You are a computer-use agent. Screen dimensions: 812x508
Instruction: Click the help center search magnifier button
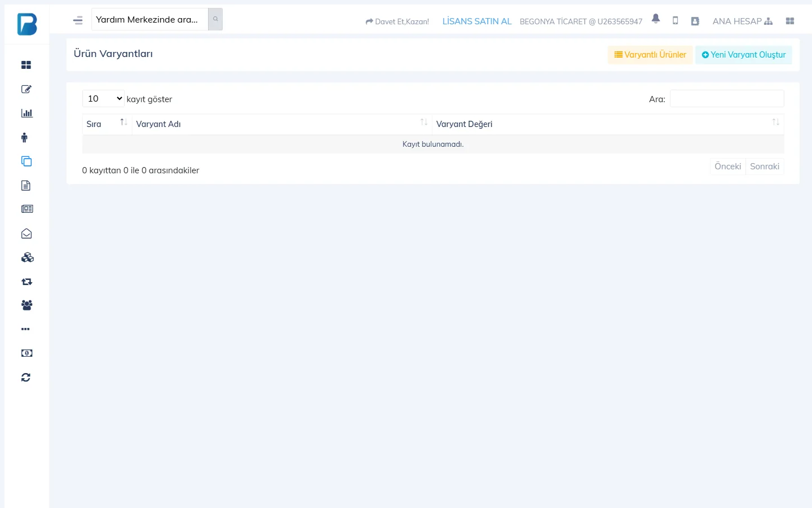point(215,19)
